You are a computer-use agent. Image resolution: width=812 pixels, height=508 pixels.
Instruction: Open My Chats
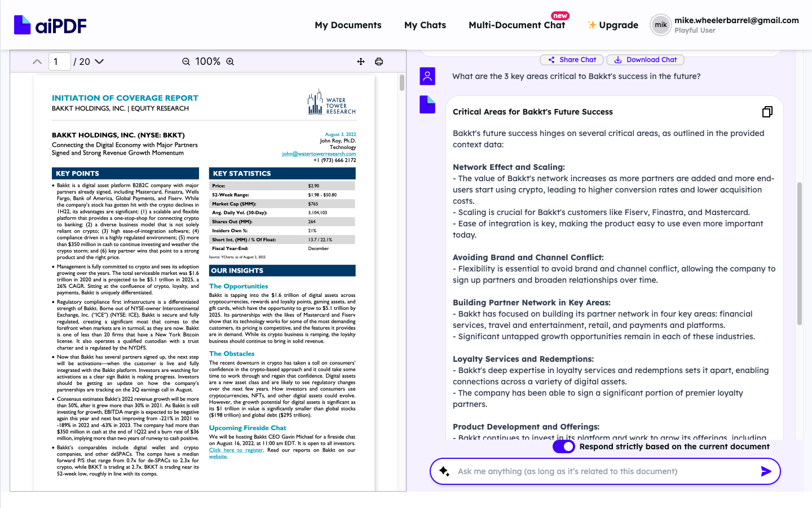pyautogui.click(x=425, y=25)
